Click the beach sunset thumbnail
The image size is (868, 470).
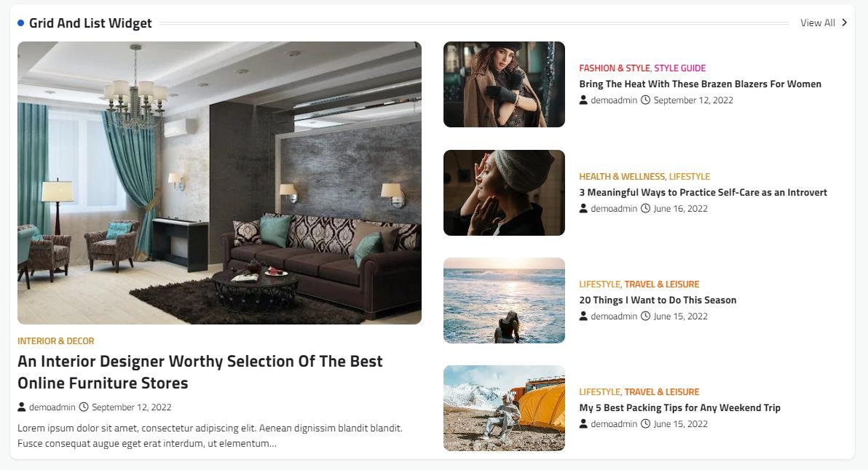point(505,300)
